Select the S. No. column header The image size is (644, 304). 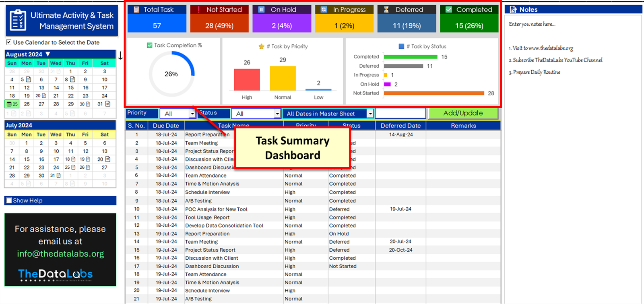pos(136,126)
